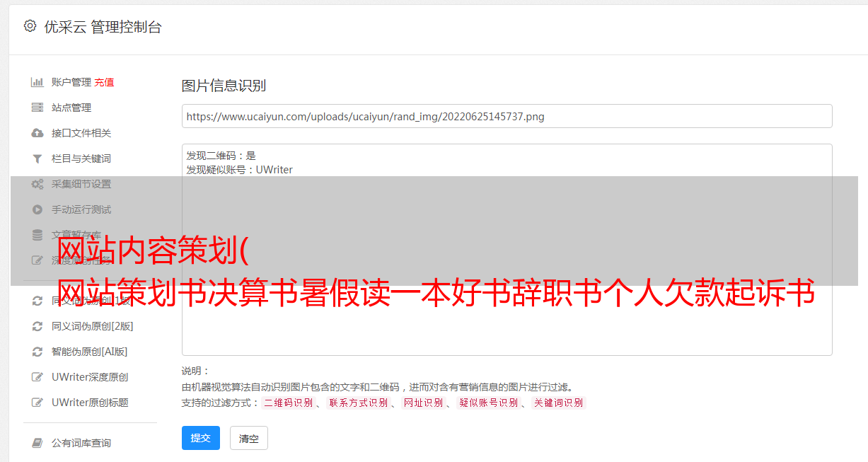The image size is (868, 462).
Task: Click the 二维码识别 tag
Action: click(288, 403)
